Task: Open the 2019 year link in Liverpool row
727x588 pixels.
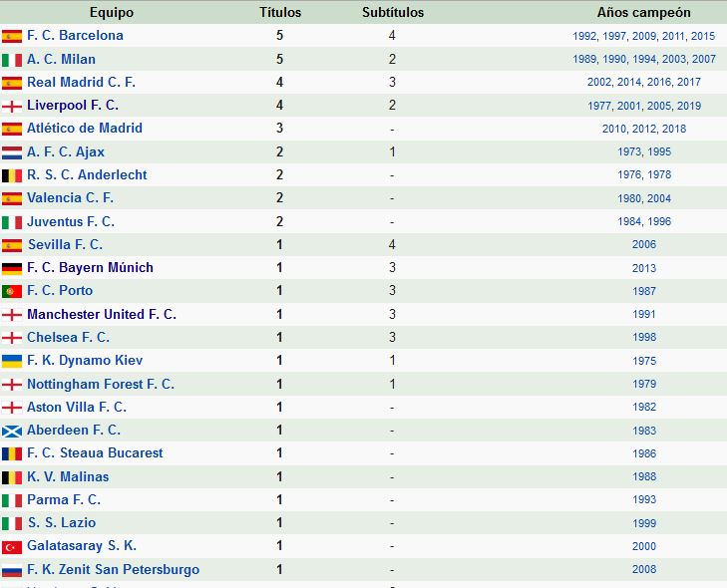Action: pyautogui.click(x=689, y=106)
